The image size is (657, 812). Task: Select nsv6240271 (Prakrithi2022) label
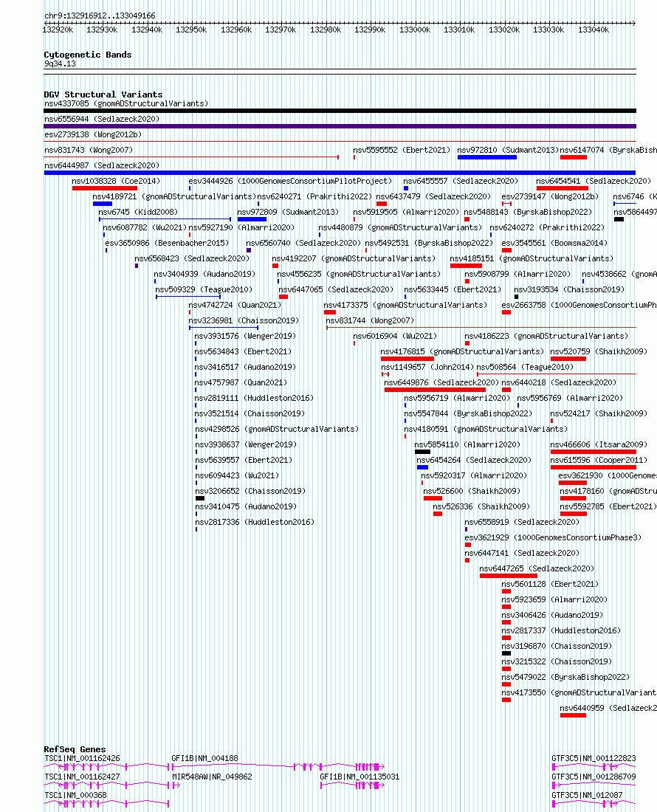(x=314, y=197)
